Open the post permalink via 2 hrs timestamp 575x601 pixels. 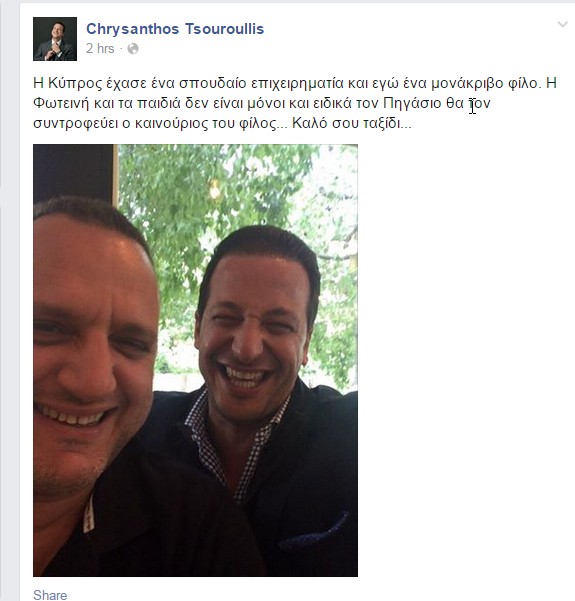click(x=100, y=49)
